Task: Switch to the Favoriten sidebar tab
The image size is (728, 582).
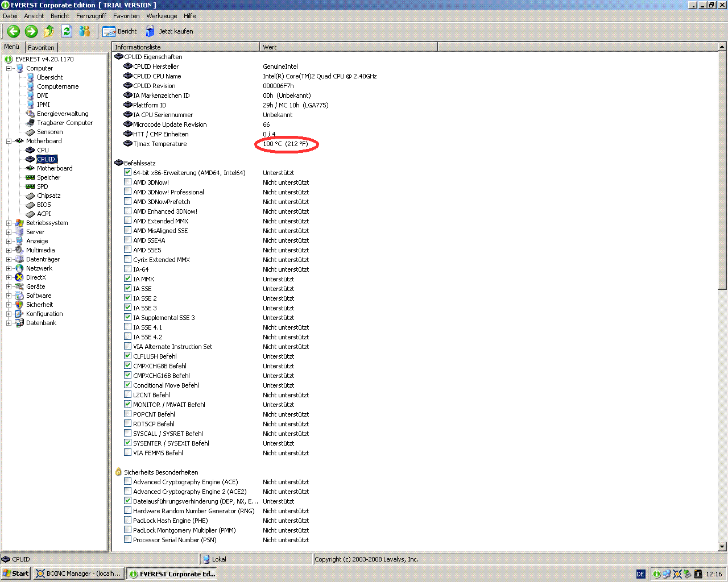Action: 42,48
